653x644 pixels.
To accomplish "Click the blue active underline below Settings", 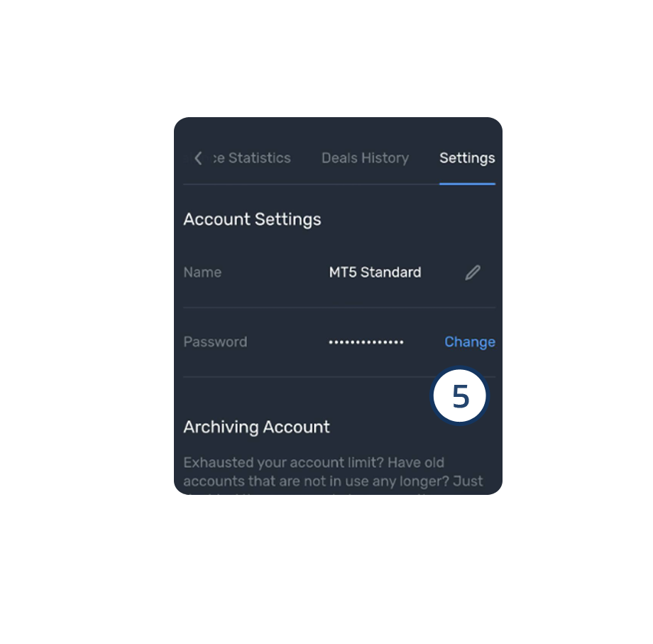I will (467, 184).
